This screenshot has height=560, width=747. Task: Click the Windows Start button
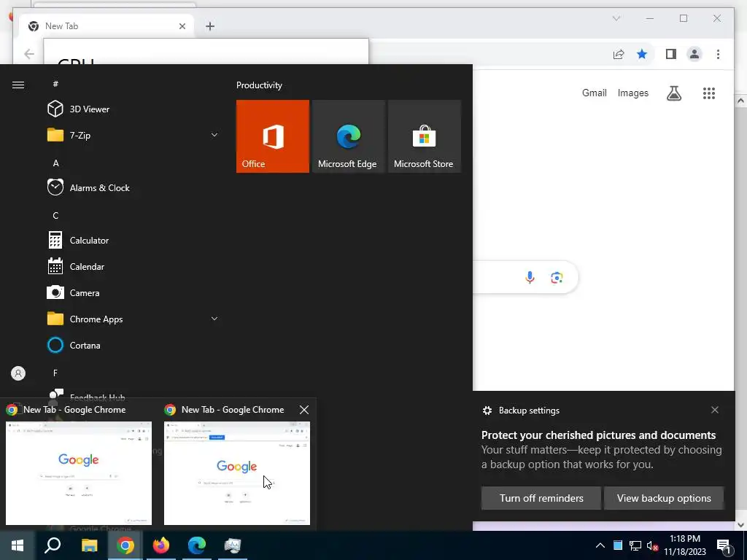[18, 545]
